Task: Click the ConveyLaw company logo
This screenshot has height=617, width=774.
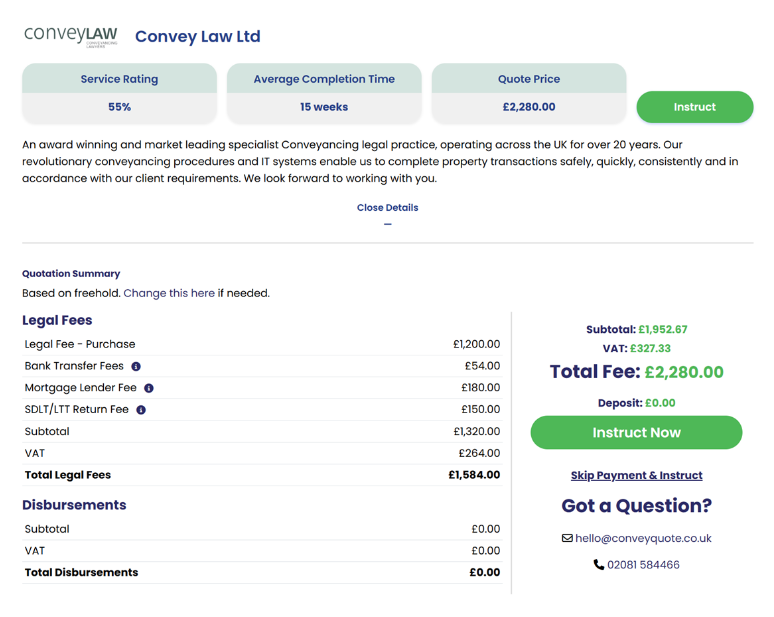Action: [71, 36]
